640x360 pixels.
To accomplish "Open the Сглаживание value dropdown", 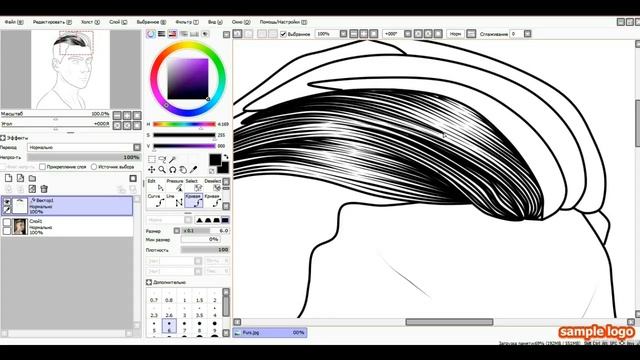I will point(528,34).
